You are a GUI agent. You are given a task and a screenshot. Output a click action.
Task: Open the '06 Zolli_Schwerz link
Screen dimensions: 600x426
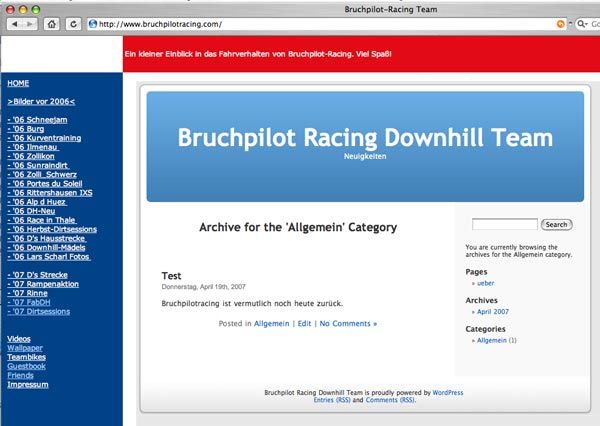pos(42,175)
